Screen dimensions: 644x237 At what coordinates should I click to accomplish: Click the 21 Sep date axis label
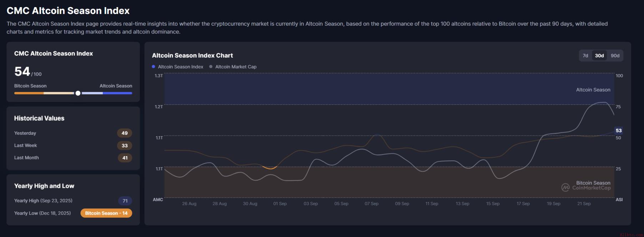584,203
